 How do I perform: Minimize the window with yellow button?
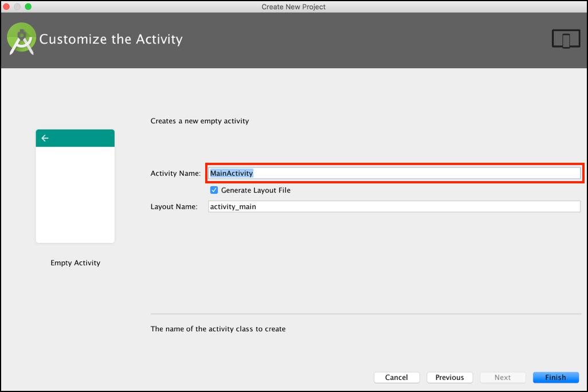click(x=17, y=6)
